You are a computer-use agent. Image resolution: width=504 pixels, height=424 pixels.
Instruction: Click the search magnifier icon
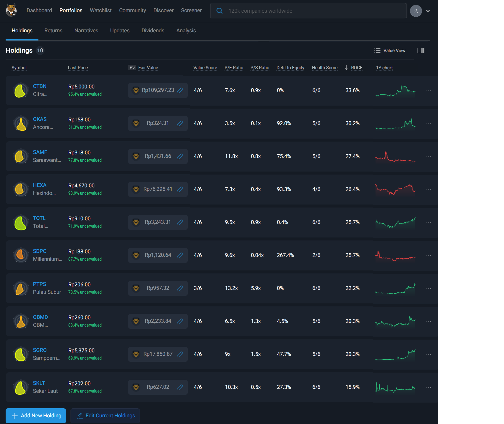219,11
